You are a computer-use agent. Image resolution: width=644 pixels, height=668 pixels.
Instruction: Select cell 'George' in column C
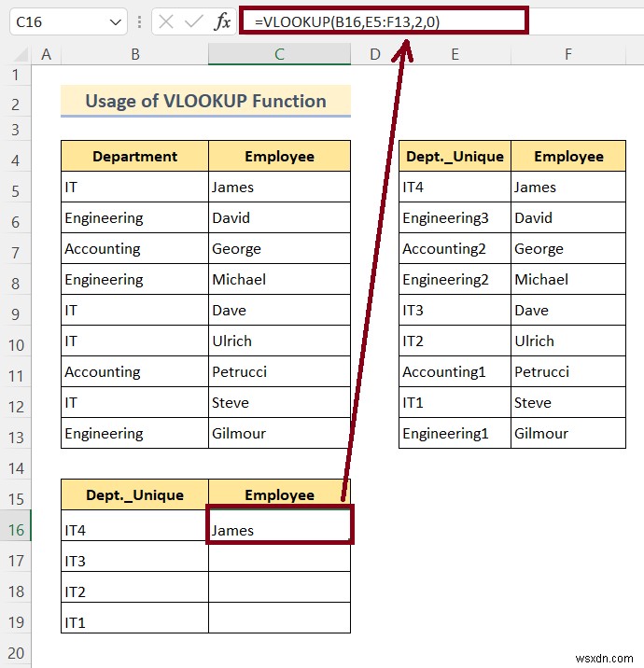pos(279,248)
